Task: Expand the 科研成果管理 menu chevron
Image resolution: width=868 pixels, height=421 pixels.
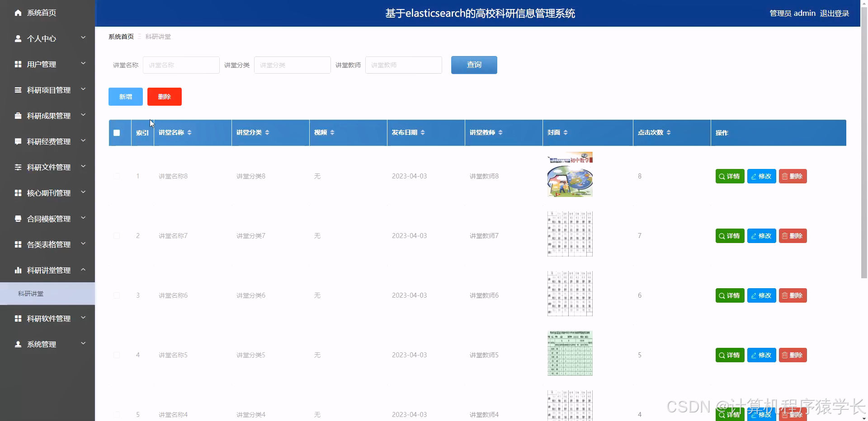Action: (83, 115)
